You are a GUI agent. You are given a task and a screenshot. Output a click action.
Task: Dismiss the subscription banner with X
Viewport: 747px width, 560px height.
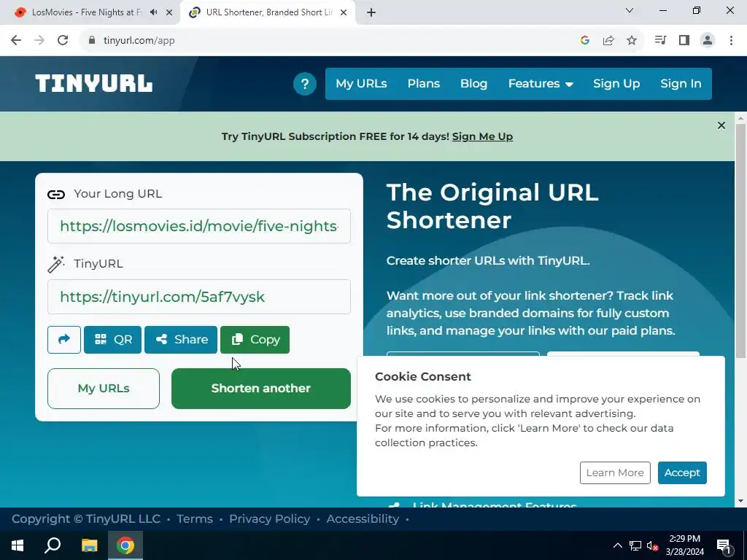(721, 125)
